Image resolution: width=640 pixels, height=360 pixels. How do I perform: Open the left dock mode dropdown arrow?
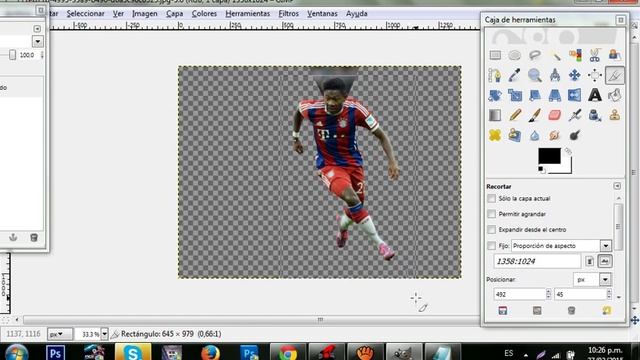point(38,41)
